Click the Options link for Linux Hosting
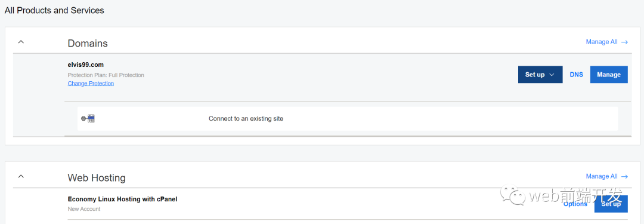Screen dimensions: 644x224 [x=575, y=204]
